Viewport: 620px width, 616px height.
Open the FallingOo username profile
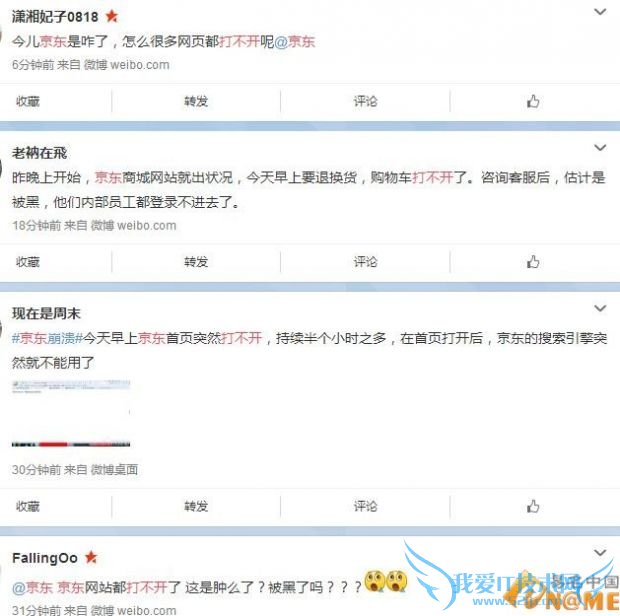pyautogui.click(x=45, y=558)
